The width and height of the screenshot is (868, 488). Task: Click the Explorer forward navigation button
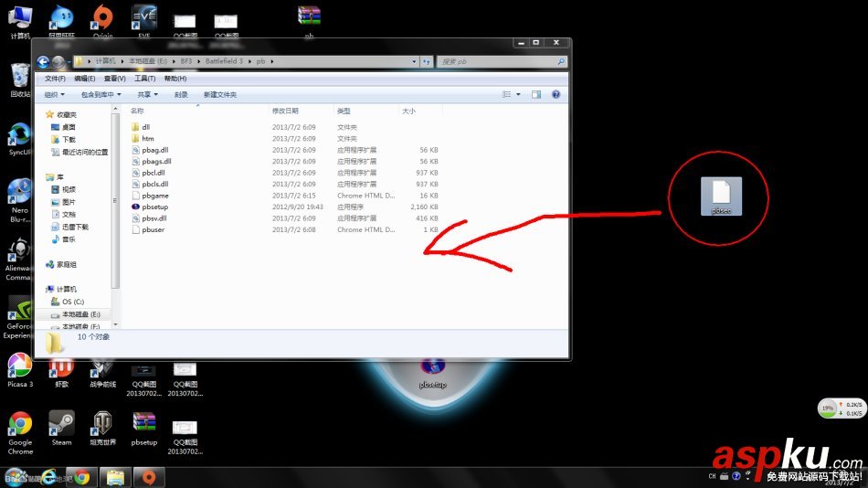click(58, 61)
